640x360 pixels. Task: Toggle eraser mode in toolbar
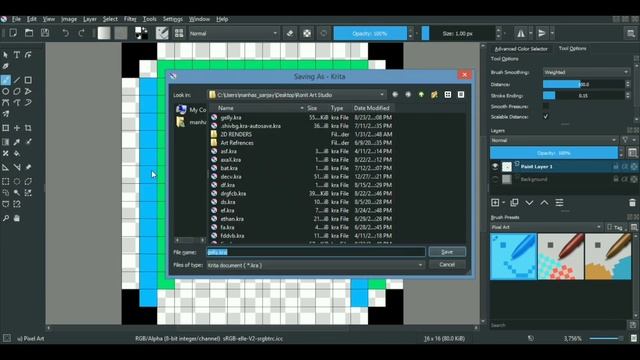coord(290,33)
